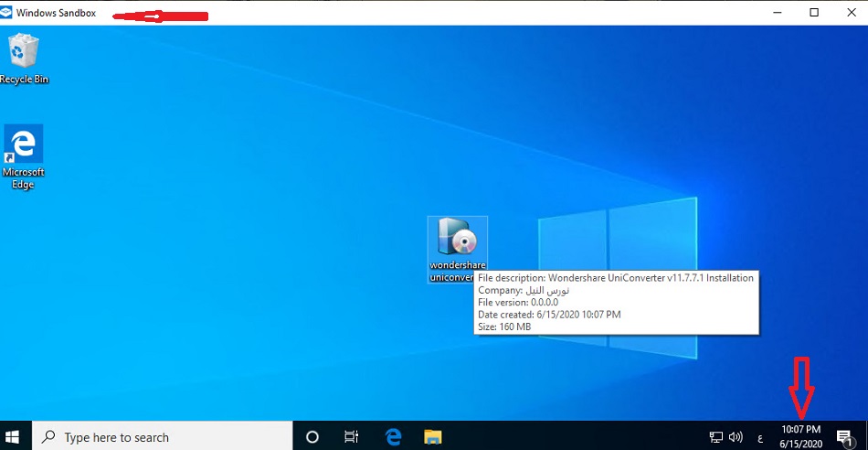Click the Windows Sandbox title text
Viewport: 868px width, 450px height.
(56, 13)
